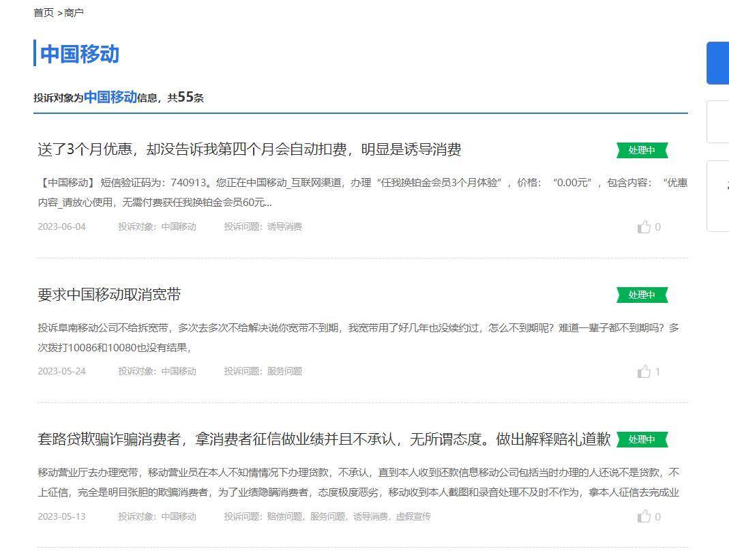Go to 首页 in breadcrumb
Image resolution: width=729 pixels, height=560 pixels.
(44, 12)
